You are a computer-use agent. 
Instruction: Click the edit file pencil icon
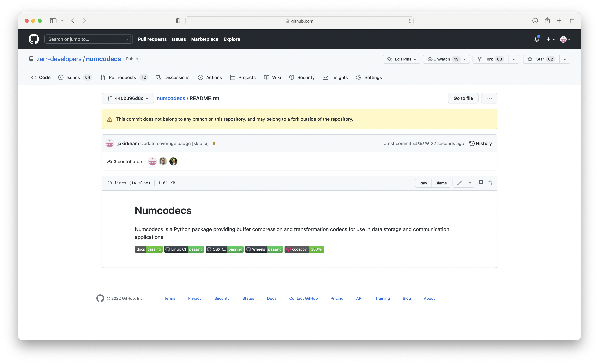click(459, 183)
